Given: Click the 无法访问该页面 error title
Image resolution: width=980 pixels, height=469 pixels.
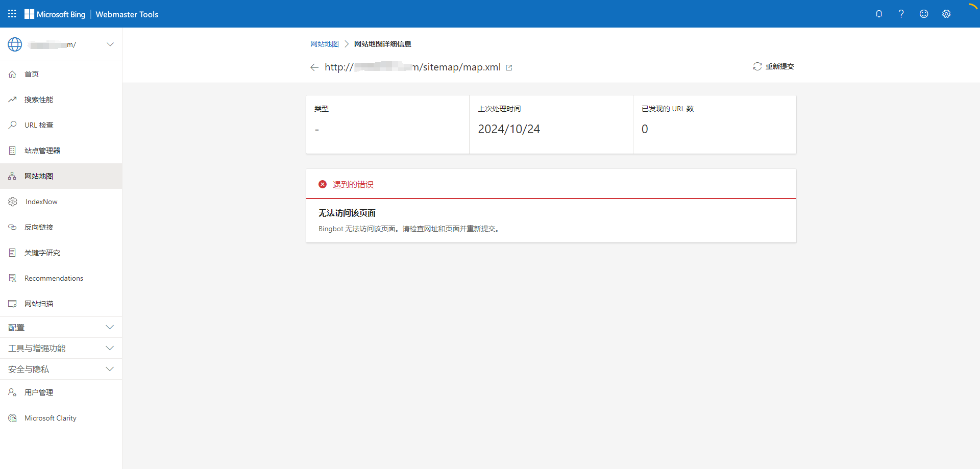Looking at the screenshot, I should [x=347, y=213].
